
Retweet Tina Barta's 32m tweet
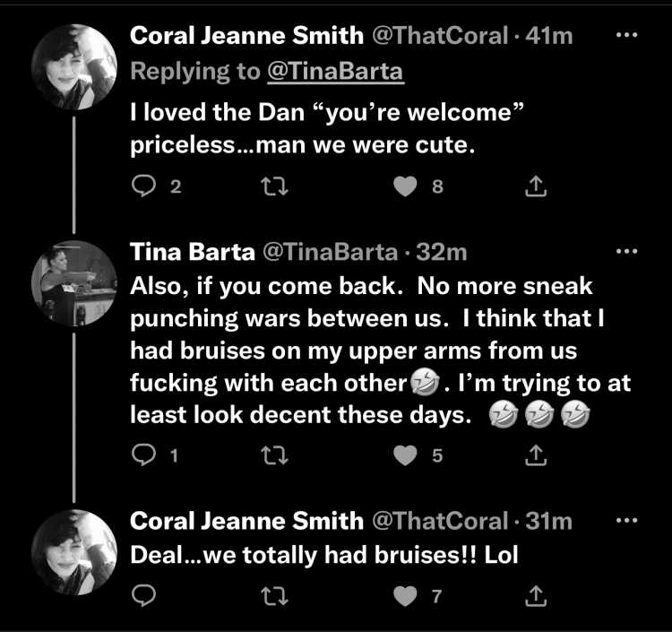click(275, 455)
